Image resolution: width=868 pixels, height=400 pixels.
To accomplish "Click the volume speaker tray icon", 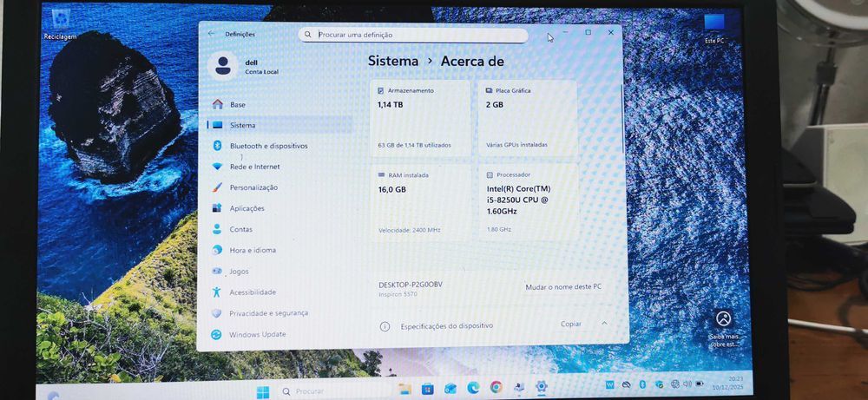I will click(x=687, y=384).
